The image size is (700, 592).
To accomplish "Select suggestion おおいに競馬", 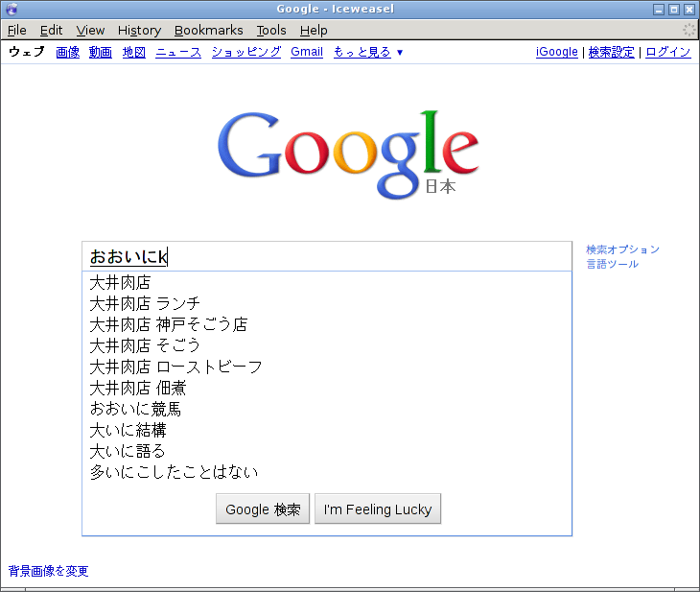I will 327,409.
